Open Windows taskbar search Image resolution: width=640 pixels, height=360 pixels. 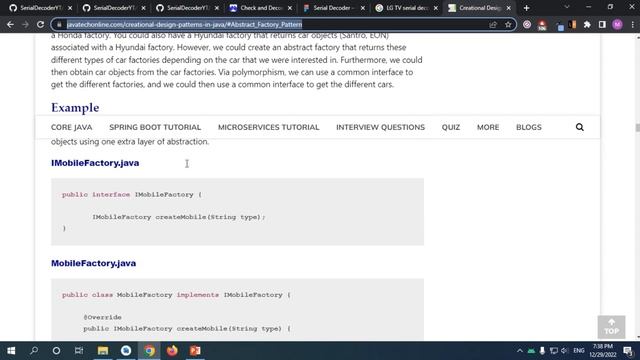point(34,351)
